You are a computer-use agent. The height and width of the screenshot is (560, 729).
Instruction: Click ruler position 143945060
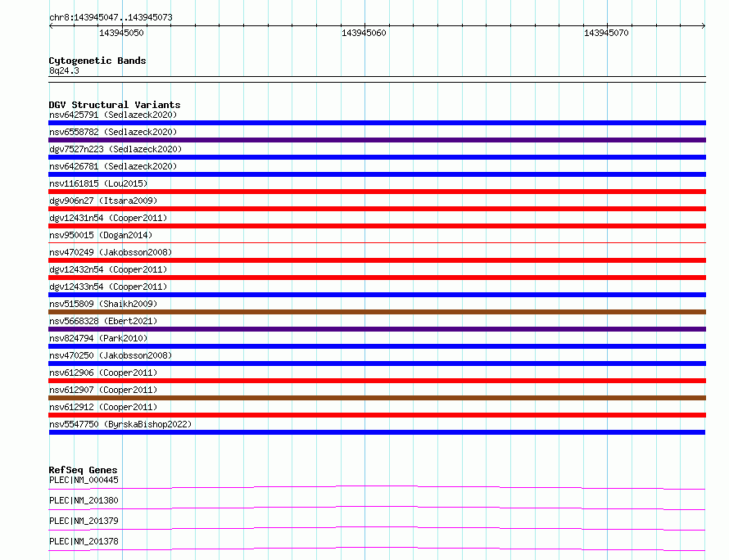point(364,33)
